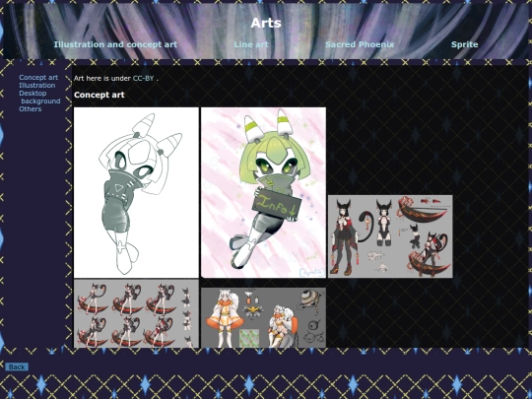
Task: Select the Illustration sidebar link
Action: 37,85
